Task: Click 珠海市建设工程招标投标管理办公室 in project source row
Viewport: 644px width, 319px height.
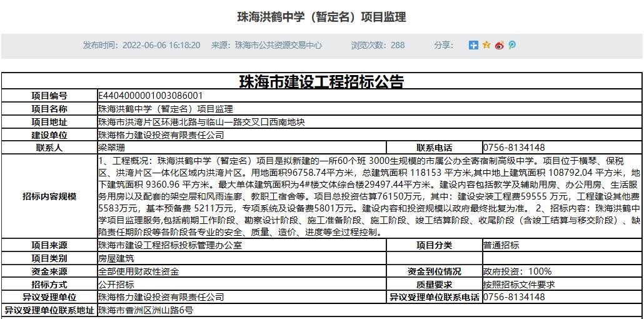Action: [x=169, y=245]
